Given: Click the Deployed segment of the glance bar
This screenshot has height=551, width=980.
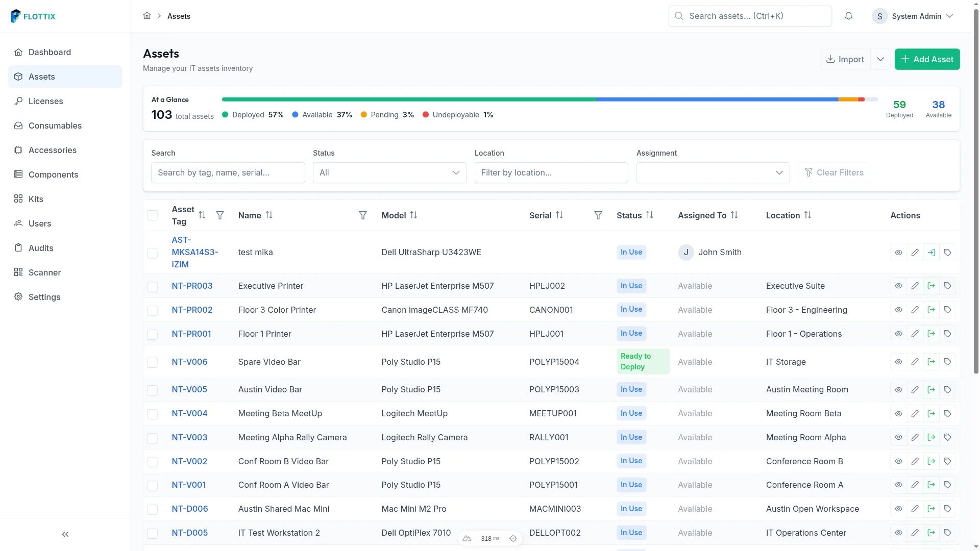Looking at the screenshot, I should point(408,99).
